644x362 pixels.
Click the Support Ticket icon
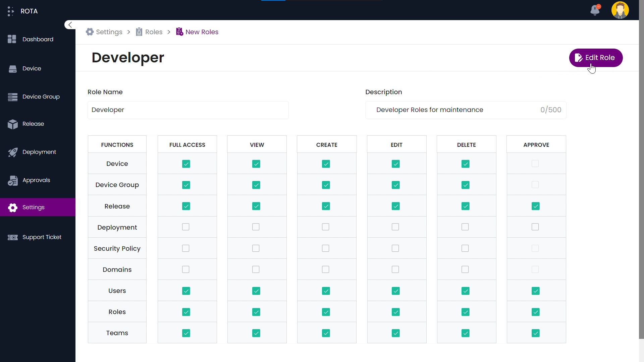pos(13,237)
